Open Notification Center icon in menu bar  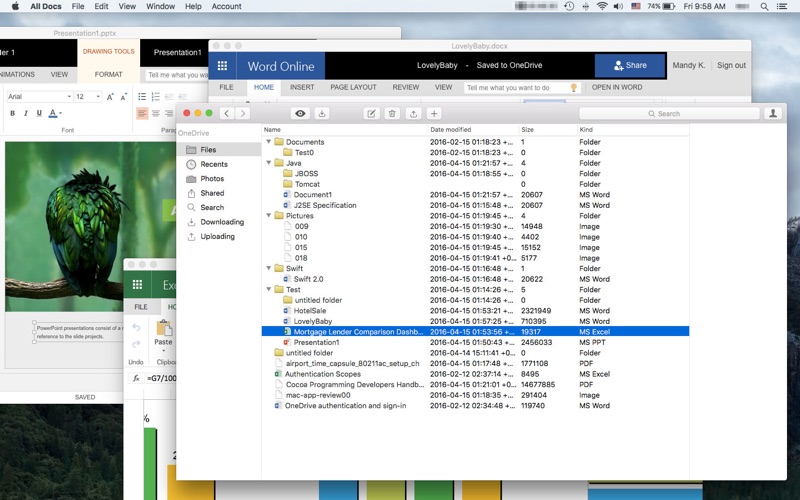coord(782,6)
